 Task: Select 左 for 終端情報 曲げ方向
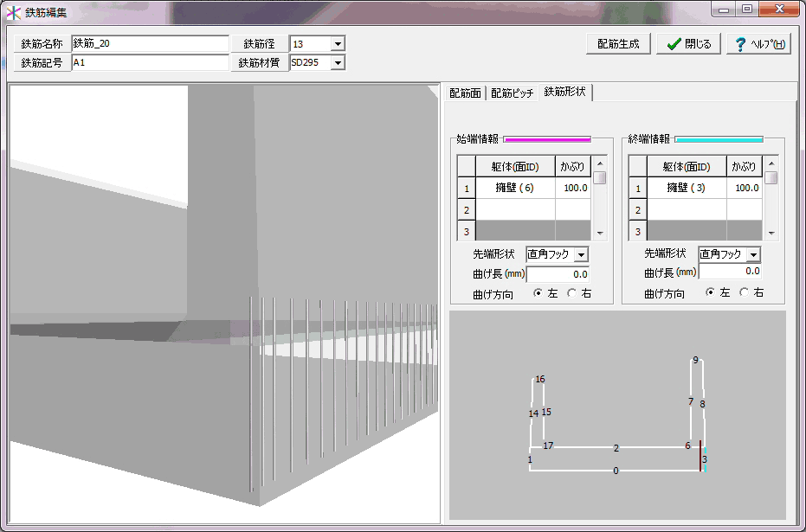tap(711, 292)
